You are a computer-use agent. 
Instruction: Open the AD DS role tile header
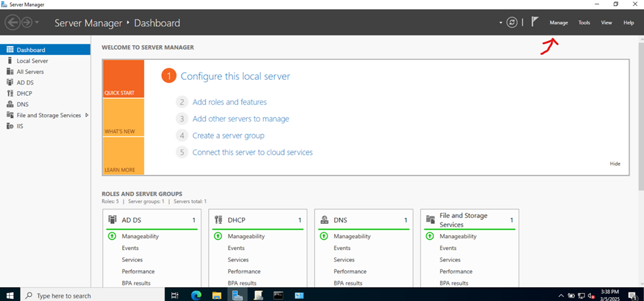click(x=152, y=220)
